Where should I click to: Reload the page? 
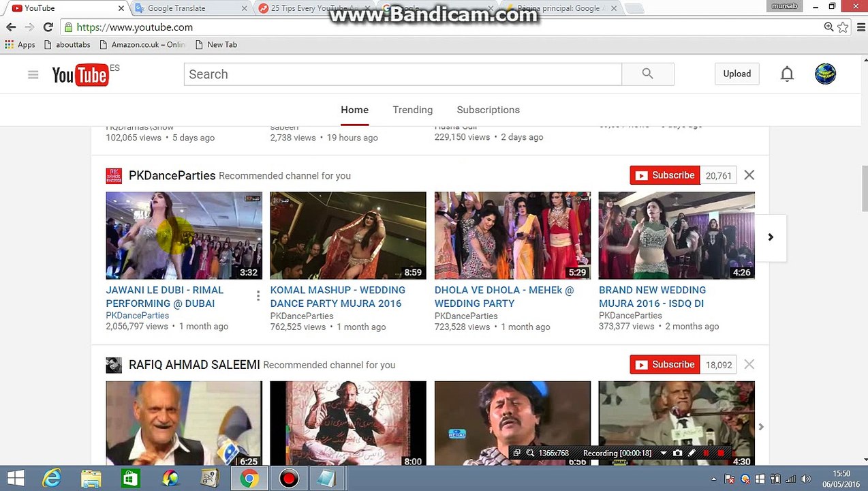coord(48,27)
